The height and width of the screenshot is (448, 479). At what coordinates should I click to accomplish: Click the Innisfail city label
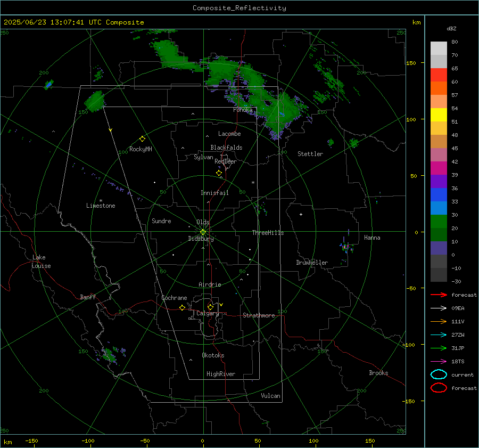coord(214,193)
